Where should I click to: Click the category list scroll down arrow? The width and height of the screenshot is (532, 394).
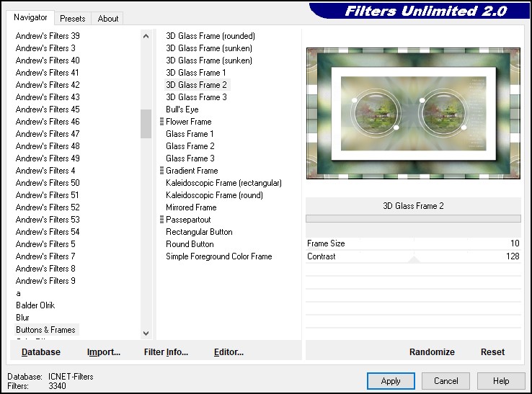pyautogui.click(x=146, y=333)
